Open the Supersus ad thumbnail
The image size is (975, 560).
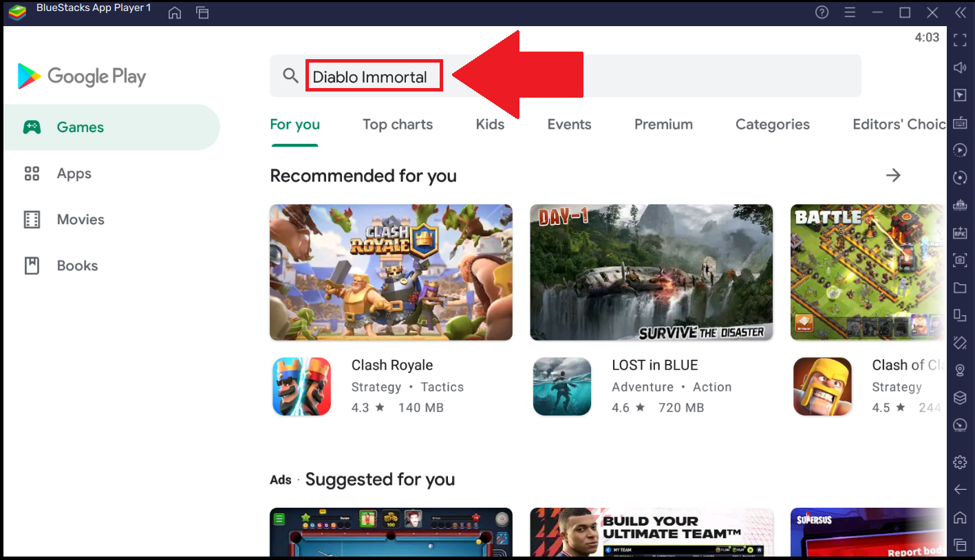pyautogui.click(x=868, y=532)
